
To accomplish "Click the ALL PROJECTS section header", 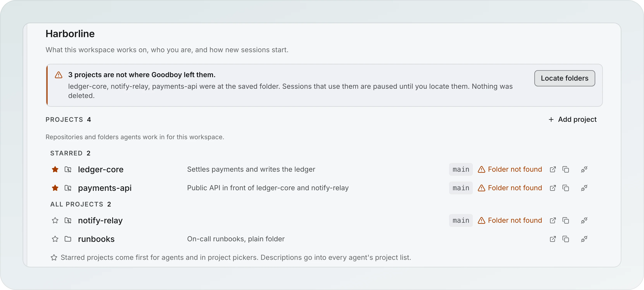I will (x=80, y=204).
